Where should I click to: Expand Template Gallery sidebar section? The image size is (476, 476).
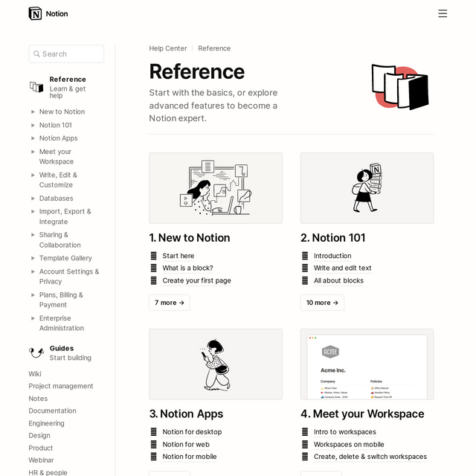coord(33,258)
